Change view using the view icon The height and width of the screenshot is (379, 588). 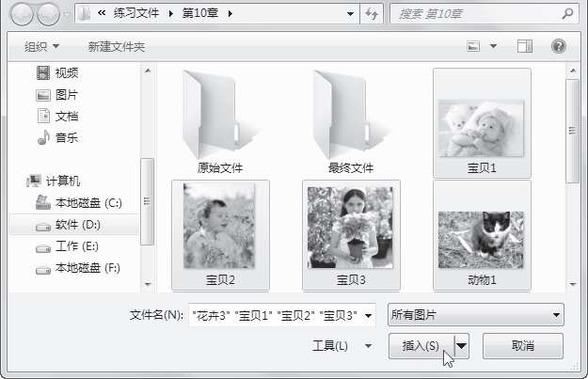473,46
